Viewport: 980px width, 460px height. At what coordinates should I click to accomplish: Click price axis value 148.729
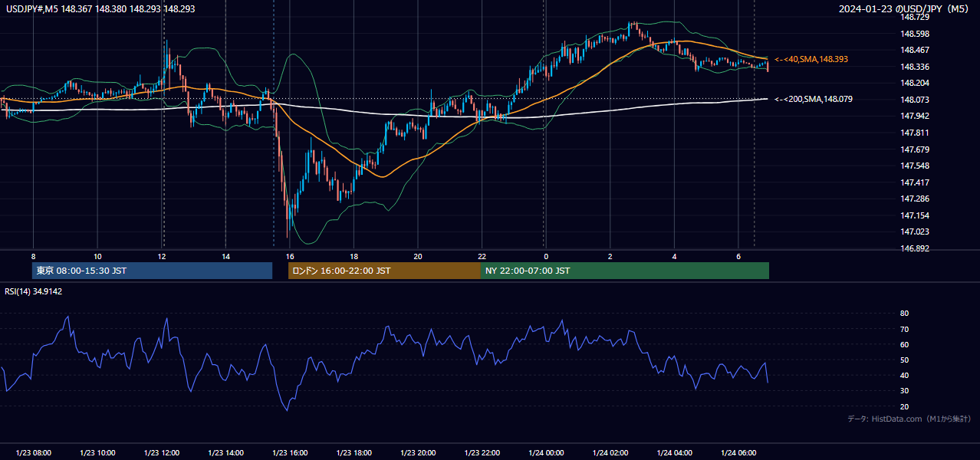tap(915, 17)
